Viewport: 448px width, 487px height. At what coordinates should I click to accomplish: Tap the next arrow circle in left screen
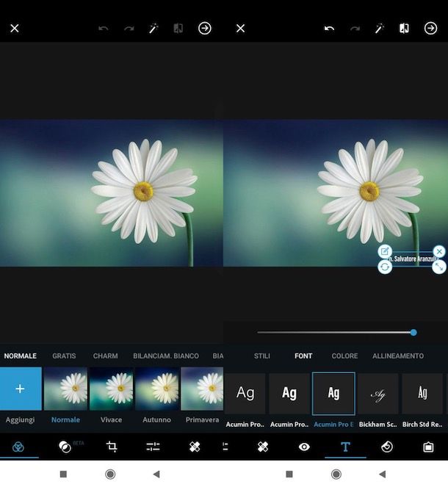point(205,28)
